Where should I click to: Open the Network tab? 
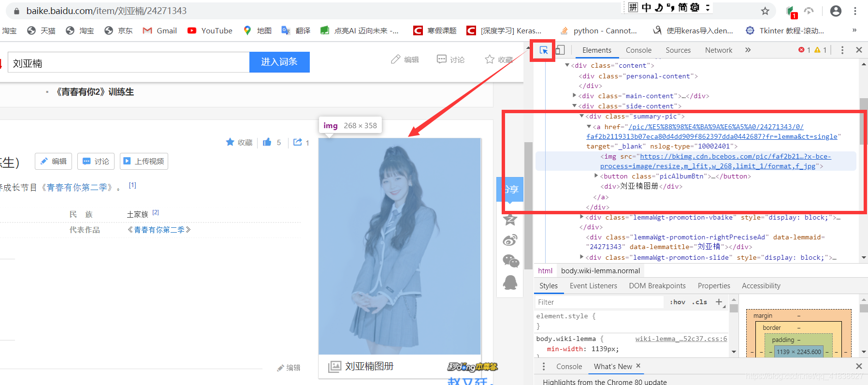(718, 50)
